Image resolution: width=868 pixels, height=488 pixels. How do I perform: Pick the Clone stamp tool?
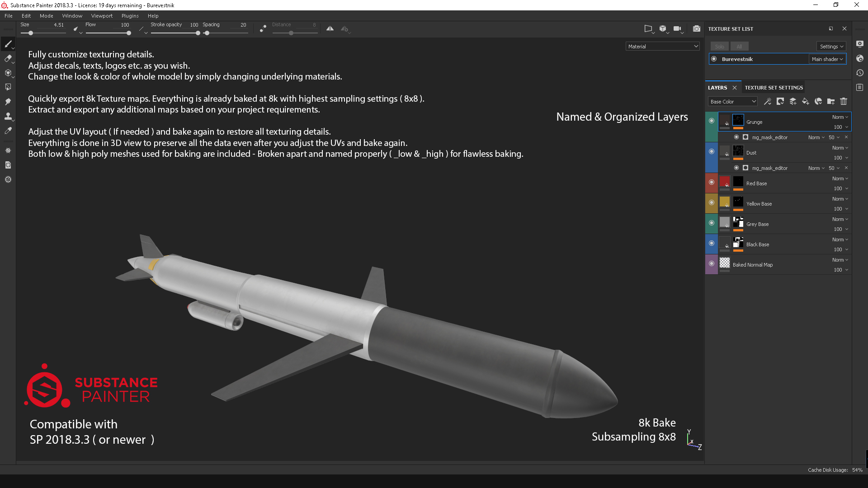pos(8,116)
